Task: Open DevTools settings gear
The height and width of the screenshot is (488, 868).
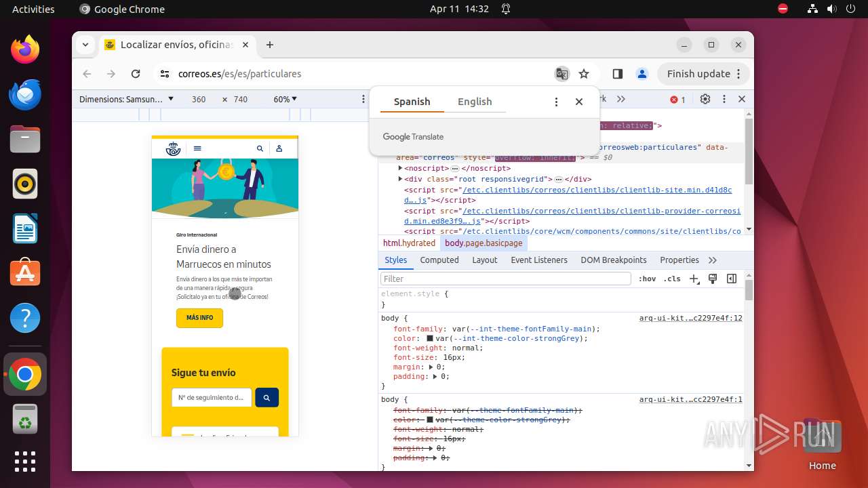Action: click(705, 99)
